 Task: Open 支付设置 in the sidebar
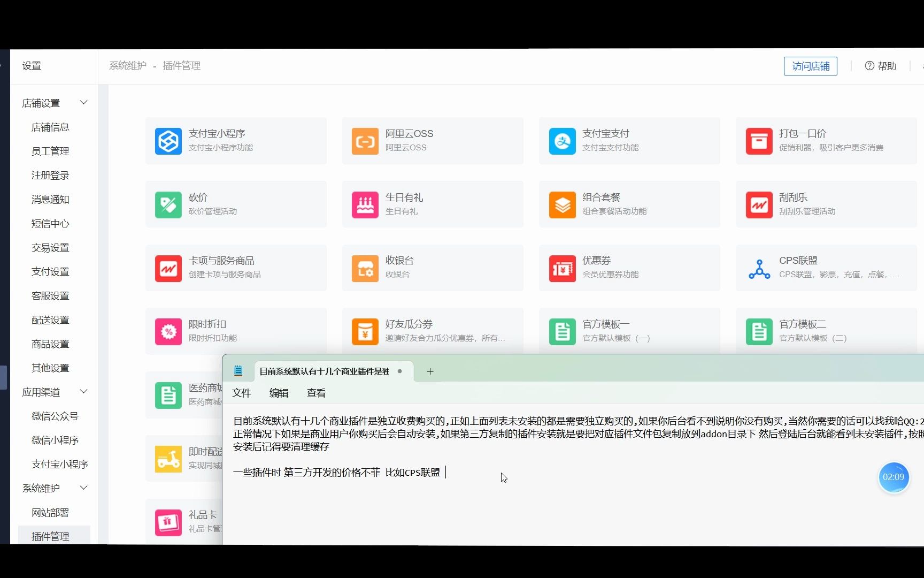point(50,272)
